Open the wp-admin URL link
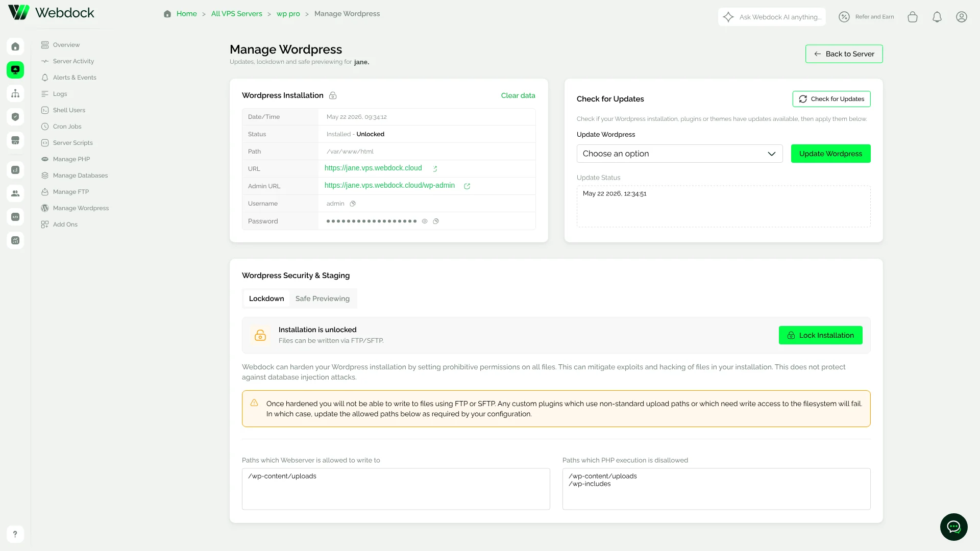The image size is (980, 551). pos(389,186)
